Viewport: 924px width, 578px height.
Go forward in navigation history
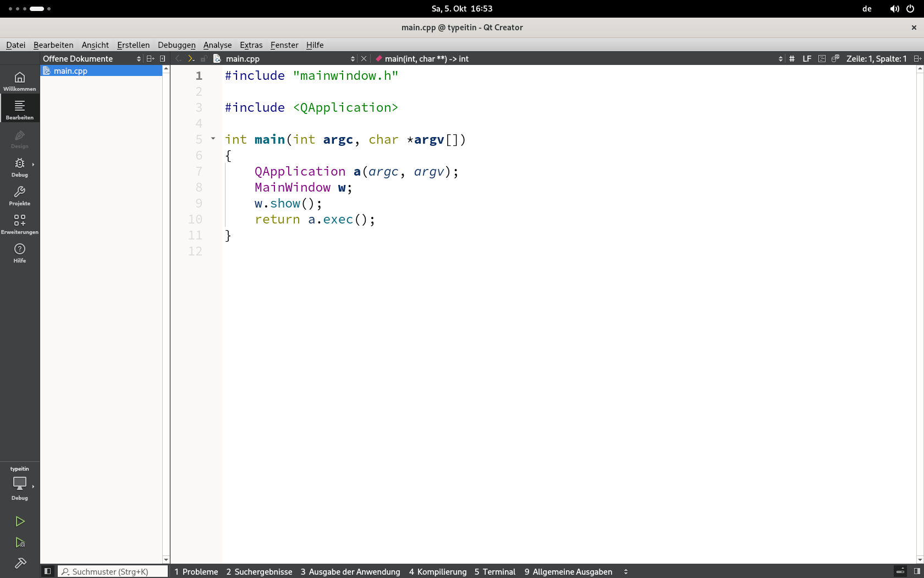click(x=191, y=58)
